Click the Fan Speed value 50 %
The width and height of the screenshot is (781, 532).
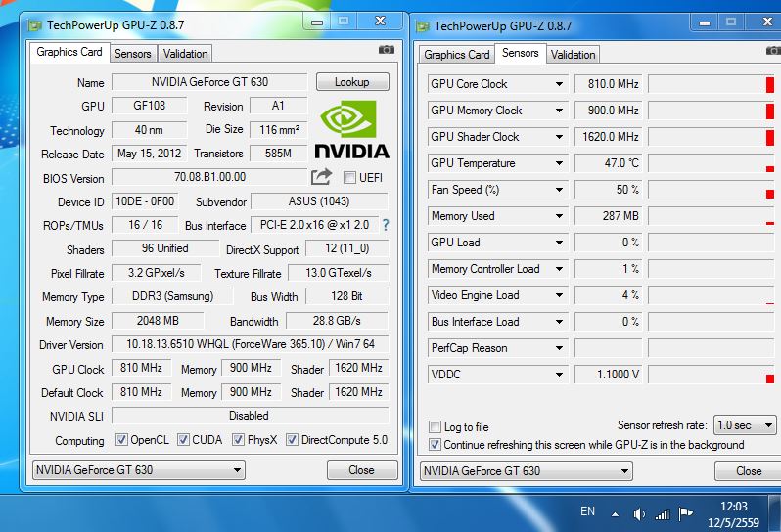pyautogui.click(x=608, y=190)
